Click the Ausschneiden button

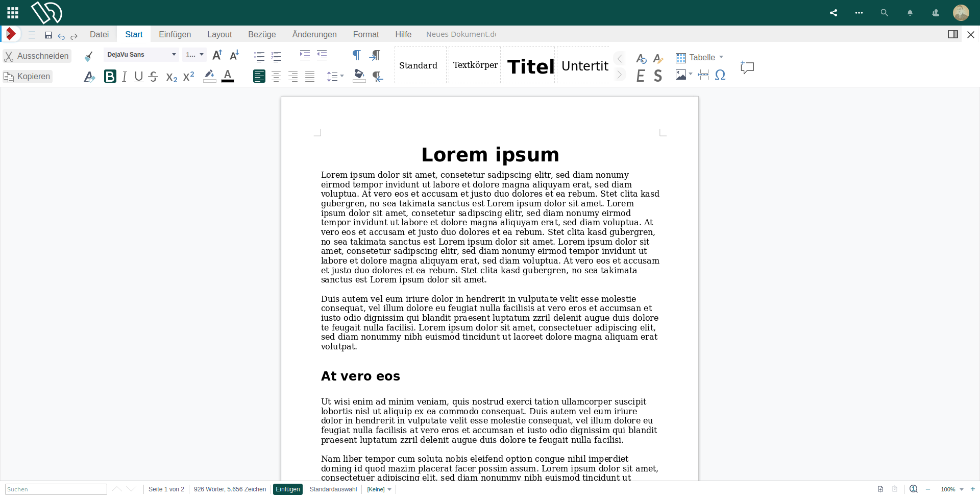click(x=37, y=56)
